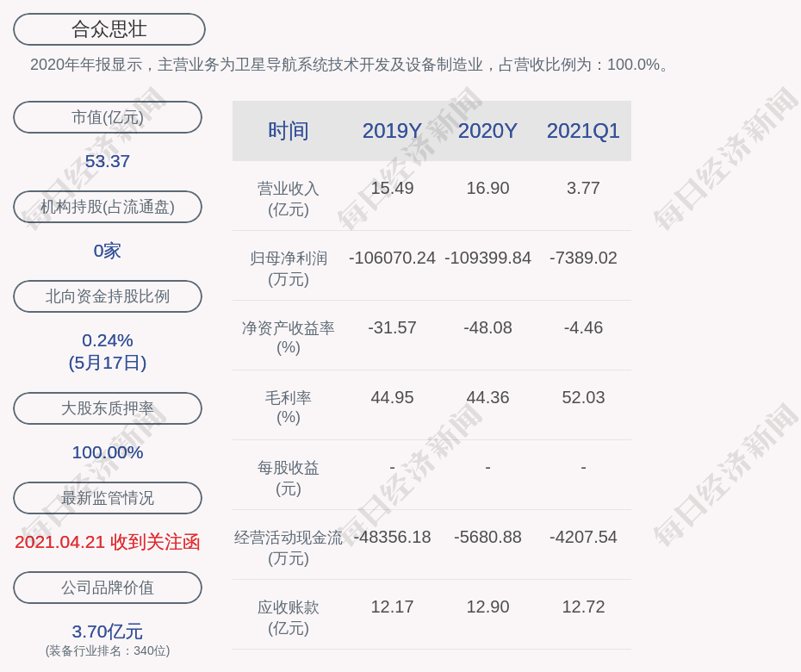Click the market value figure 53.37

click(108, 161)
